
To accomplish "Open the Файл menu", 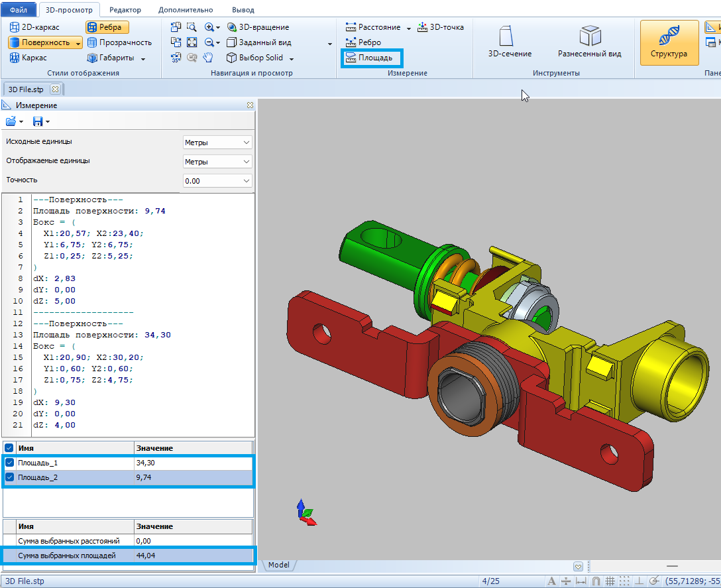I will (19, 10).
